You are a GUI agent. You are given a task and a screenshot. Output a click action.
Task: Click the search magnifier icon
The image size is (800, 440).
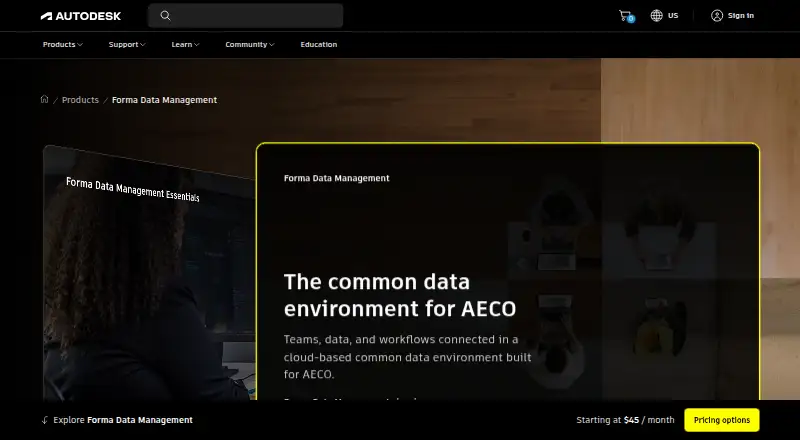point(165,16)
